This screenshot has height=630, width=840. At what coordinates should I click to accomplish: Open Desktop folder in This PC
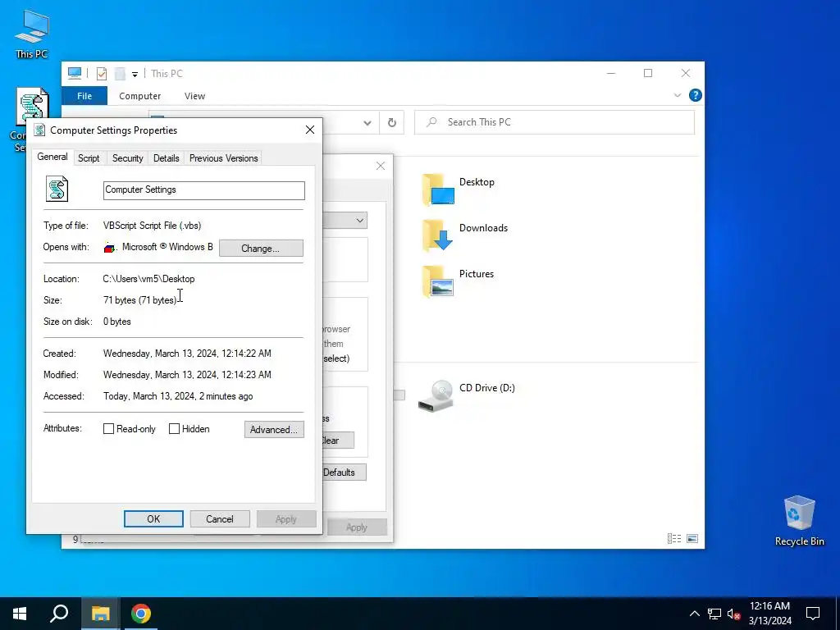click(458, 189)
